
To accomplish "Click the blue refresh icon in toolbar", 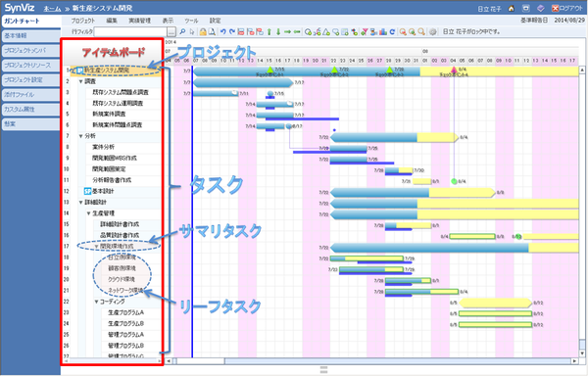I will click(392, 32).
